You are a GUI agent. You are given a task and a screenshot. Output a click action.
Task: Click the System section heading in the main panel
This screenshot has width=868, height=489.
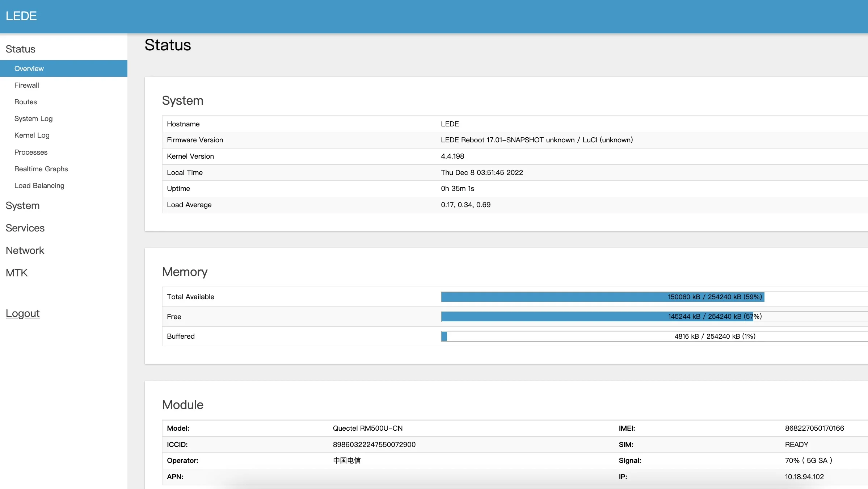(x=182, y=100)
